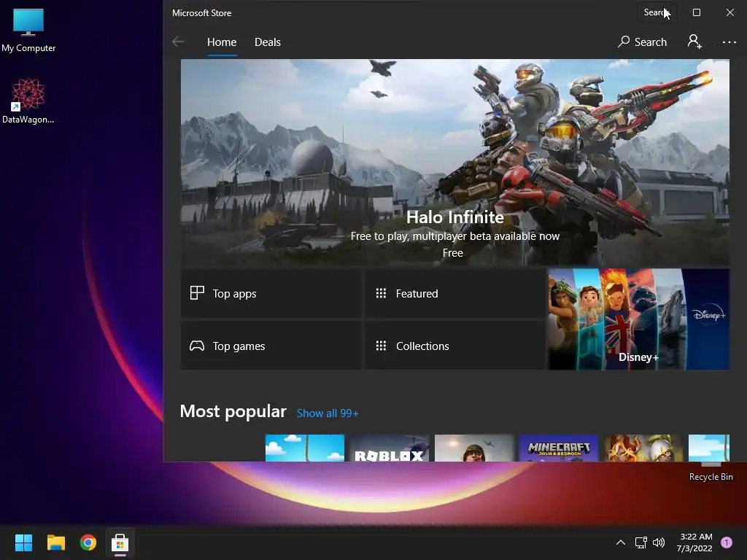This screenshot has height=560, width=747.
Task: Open the notification badge in the tray
Action: click(727, 542)
